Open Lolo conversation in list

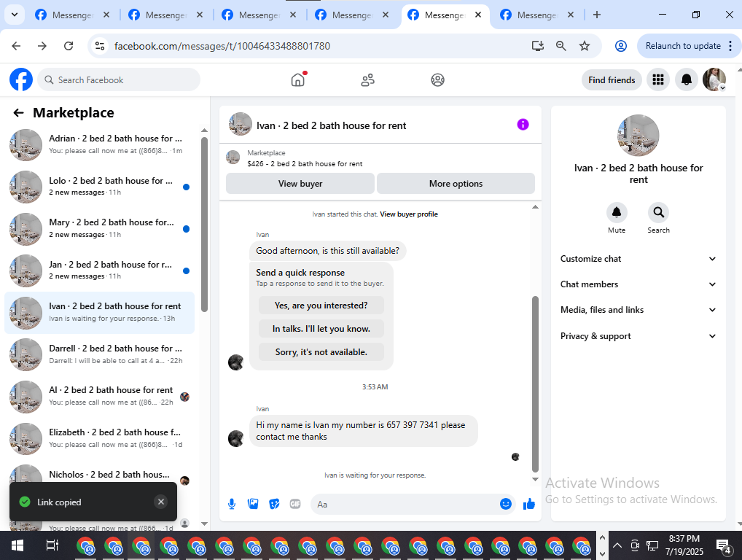click(x=99, y=187)
